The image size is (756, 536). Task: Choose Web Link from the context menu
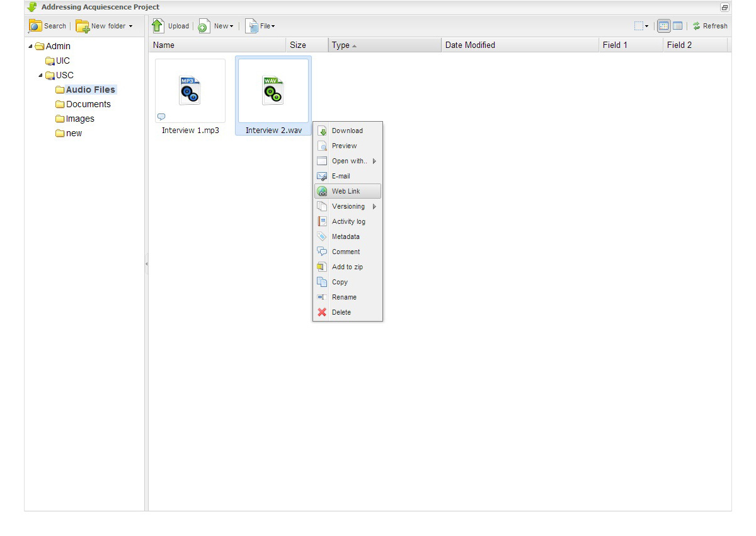click(348, 191)
